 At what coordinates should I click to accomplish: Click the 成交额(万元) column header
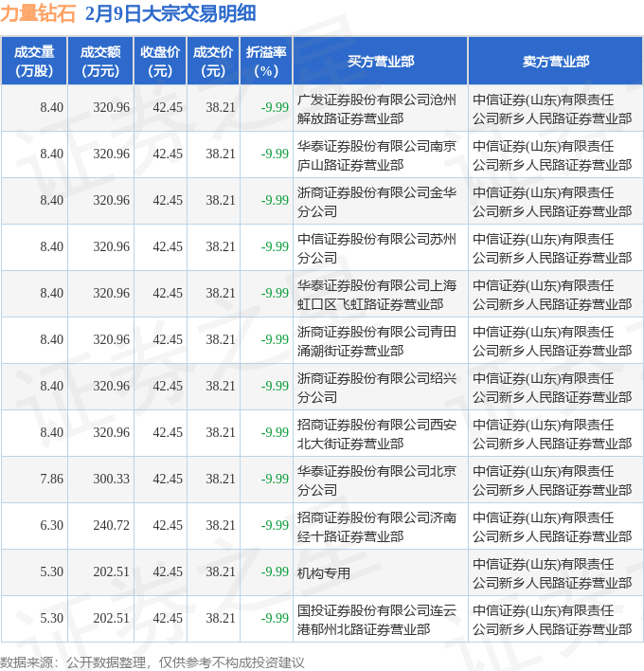click(100, 62)
